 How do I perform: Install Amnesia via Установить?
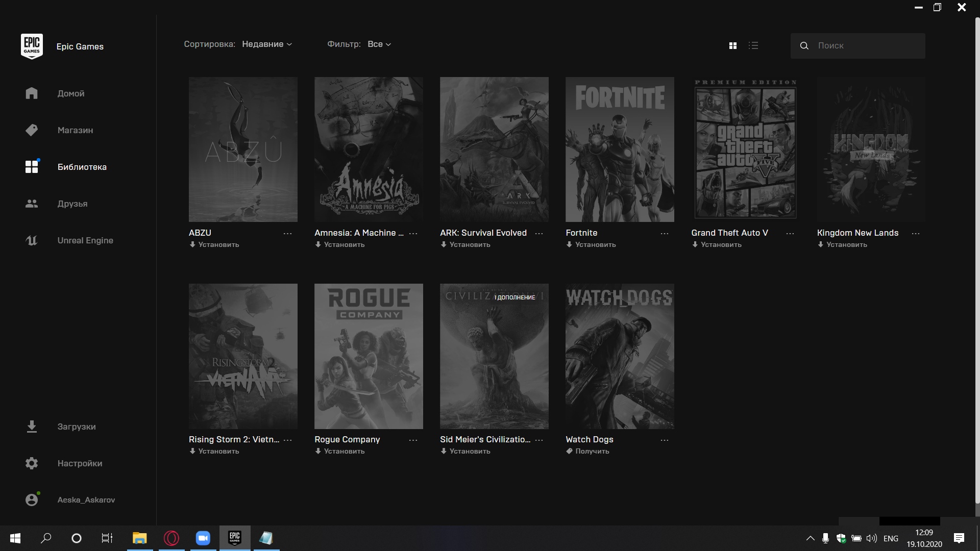point(340,245)
